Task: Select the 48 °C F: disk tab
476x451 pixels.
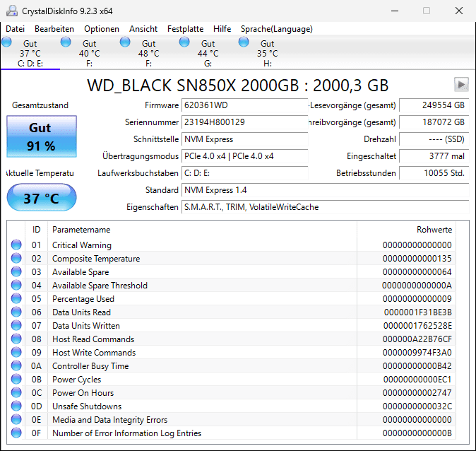Action: (x=149, y=53)
